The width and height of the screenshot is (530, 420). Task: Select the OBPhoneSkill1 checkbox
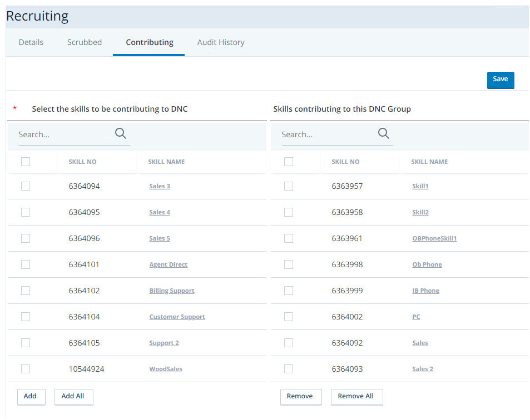coord(289,238)
